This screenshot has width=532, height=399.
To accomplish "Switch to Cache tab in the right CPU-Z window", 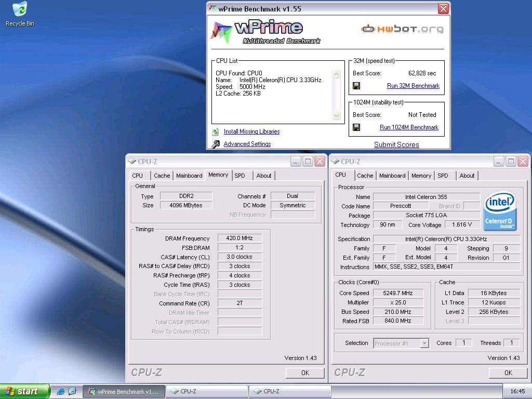I will 365,176.
